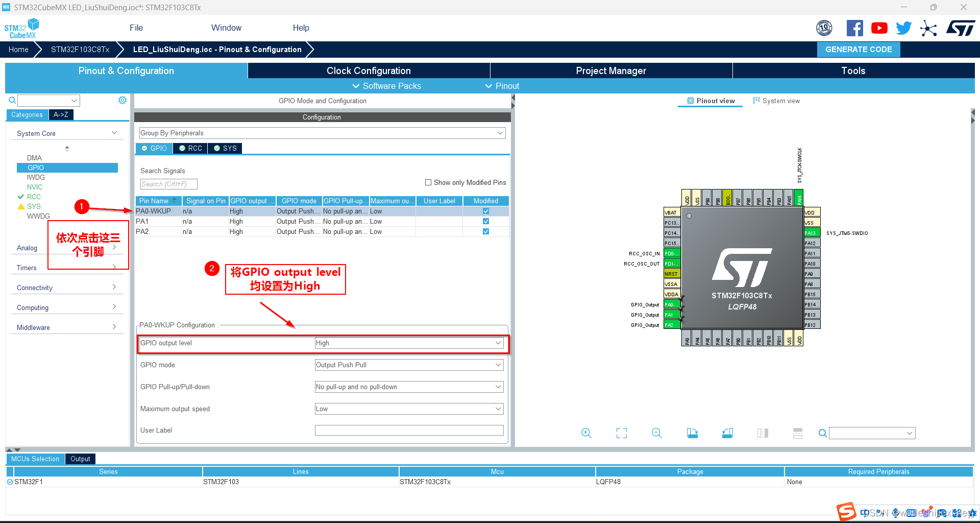Expand the Computing category
The width and height of the screenshot is (980, 523).
click(x=67, y=307)
